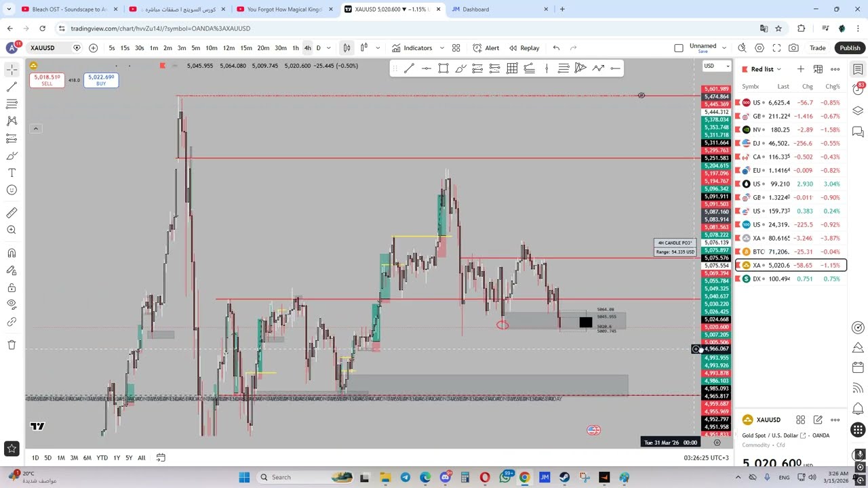Toggle the drawing tools link icon
Screen dimensions: 868x488
point(12,322)
